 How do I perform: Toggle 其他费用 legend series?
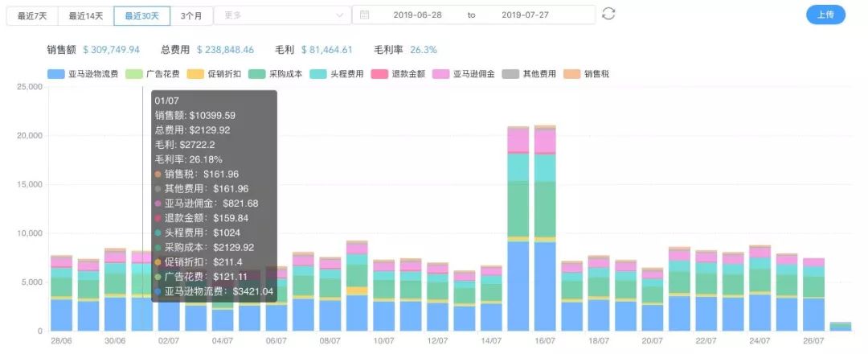(529, 74)
